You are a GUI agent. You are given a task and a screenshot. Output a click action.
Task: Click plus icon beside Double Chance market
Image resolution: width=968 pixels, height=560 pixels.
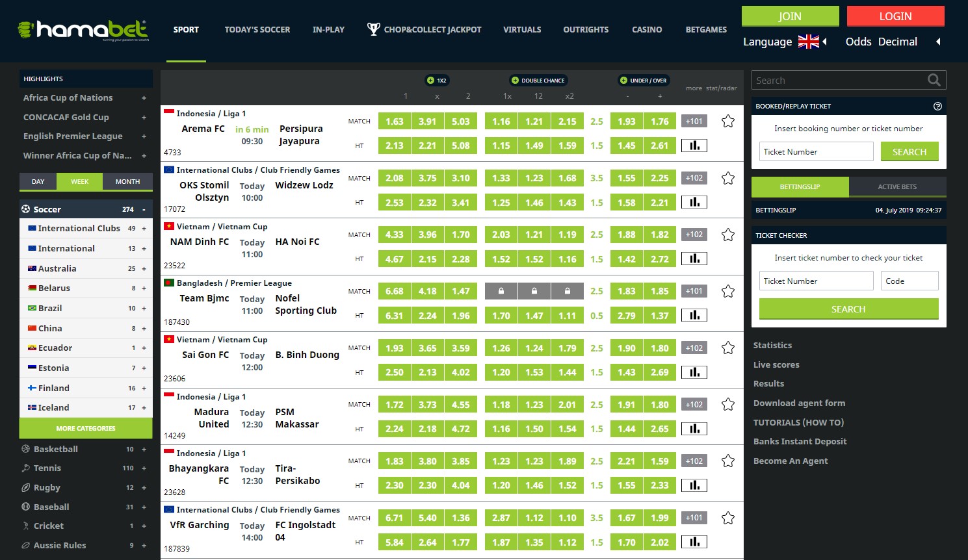(x=515, y=81)
